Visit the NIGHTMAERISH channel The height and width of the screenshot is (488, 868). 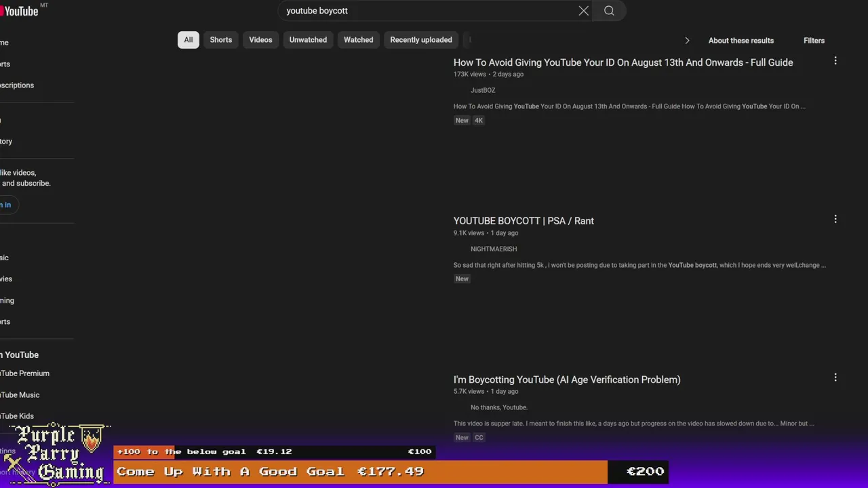point(494,249)
